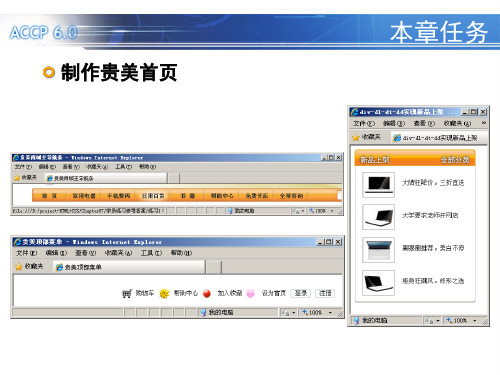Open the 工具 menu in the bottom window
This screenshot has height=375, width=500.
pyautogui.click(x=151, y=253)
